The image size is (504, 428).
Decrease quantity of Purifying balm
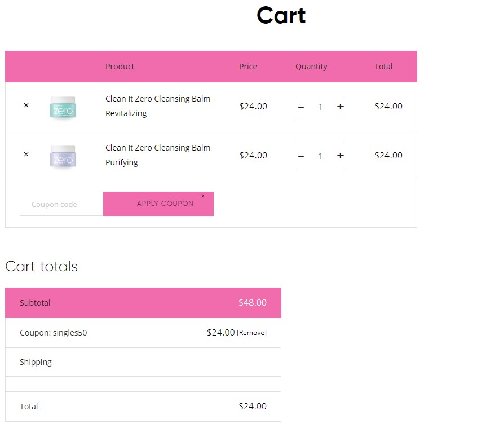pyautogui.click(x=301, y=156)
